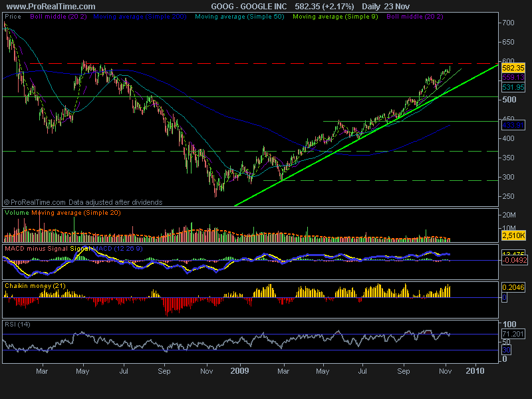The width and height of the screenshot is (532, 399).
Task: Click the Data adjusted after dividends notice
Action: click(x=115, y=202)
